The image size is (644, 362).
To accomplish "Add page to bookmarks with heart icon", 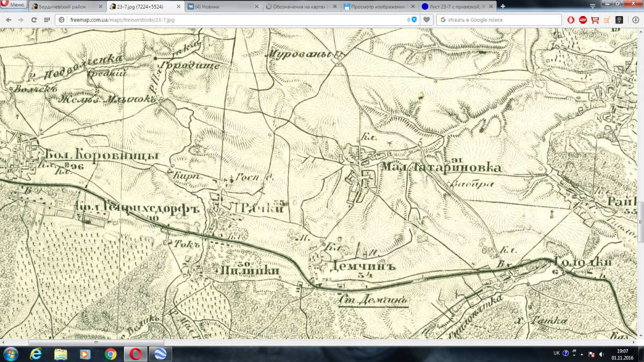I will click(x=427, y=20).
